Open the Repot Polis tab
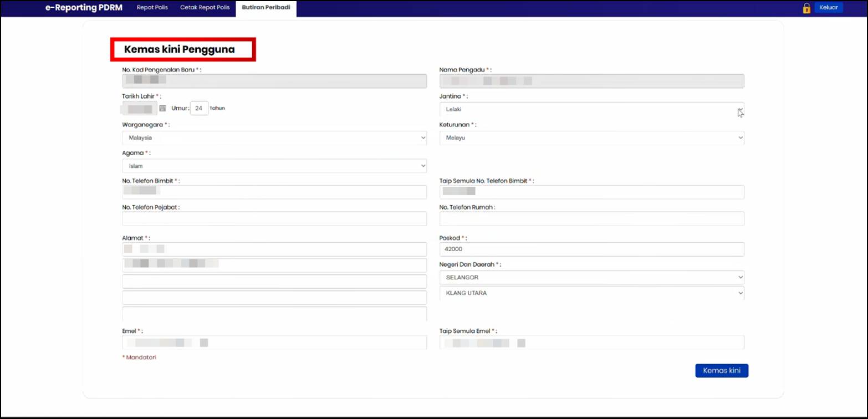This screenshot has height=419, width=868. (152, 8)
